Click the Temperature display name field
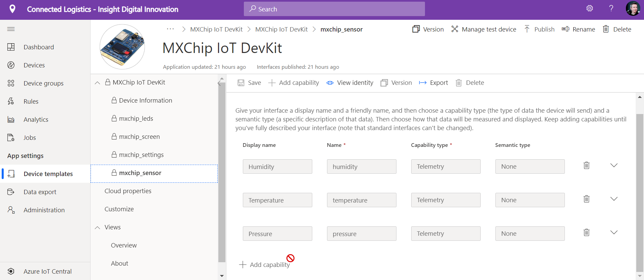The width and height of the screenshot is (644, 280). pyautogui.click(x=277, y=200)
